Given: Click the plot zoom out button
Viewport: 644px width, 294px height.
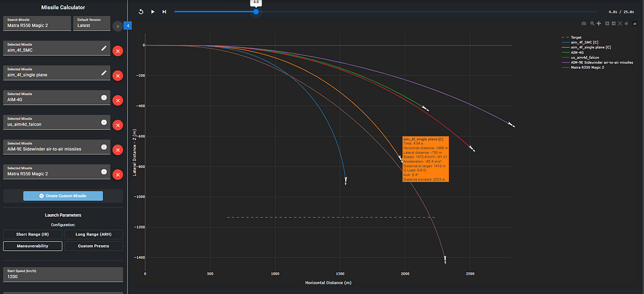Looking at the screenshot, I should click(x=614, y=23).
